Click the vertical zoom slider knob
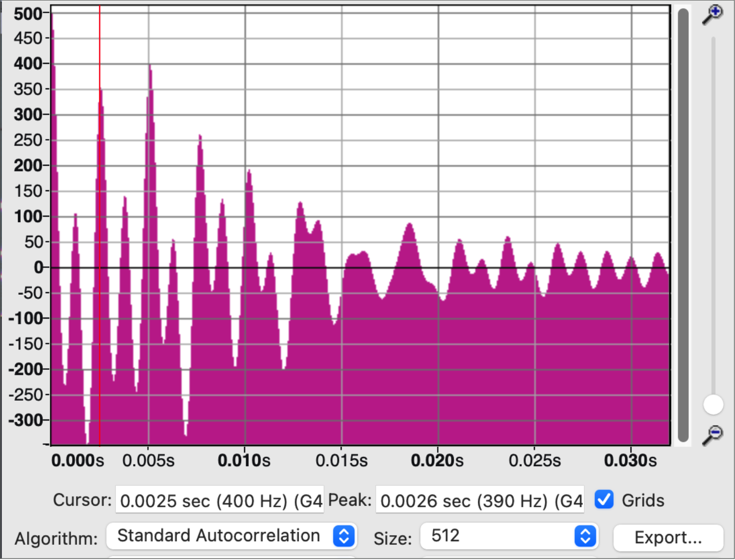The image size is (735, 560). point(713,405)
